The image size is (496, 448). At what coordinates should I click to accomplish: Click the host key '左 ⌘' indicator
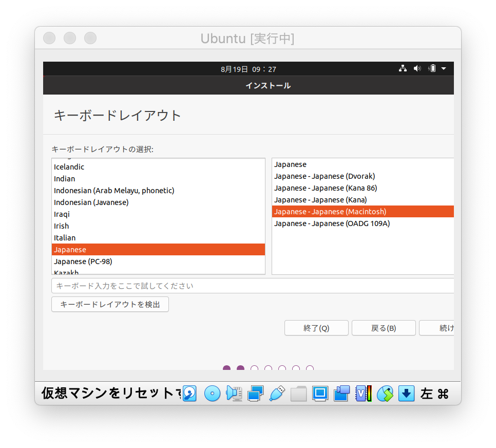[x=434, y=394]
